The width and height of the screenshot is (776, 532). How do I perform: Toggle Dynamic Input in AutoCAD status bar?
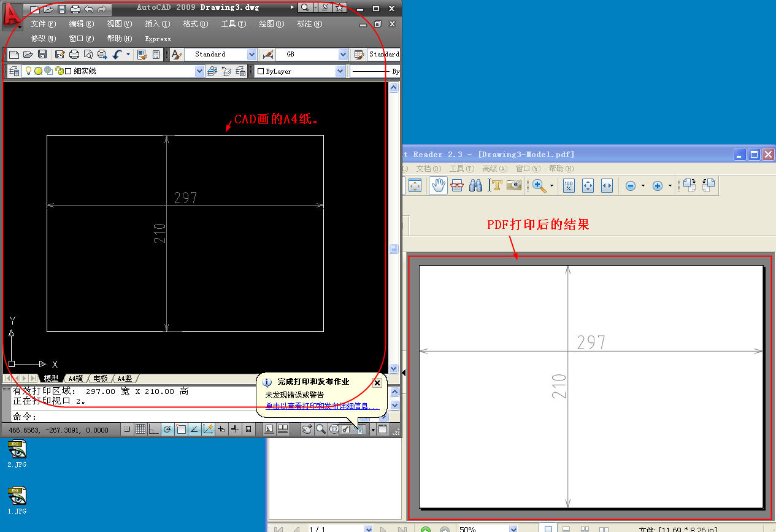pos(221,430)
